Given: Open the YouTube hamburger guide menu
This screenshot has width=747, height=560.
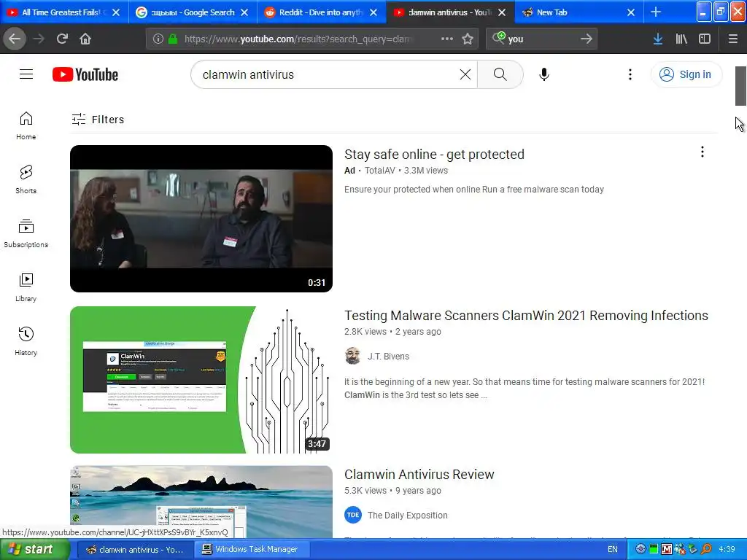Looking at the screenshot, I should [26, 74].
